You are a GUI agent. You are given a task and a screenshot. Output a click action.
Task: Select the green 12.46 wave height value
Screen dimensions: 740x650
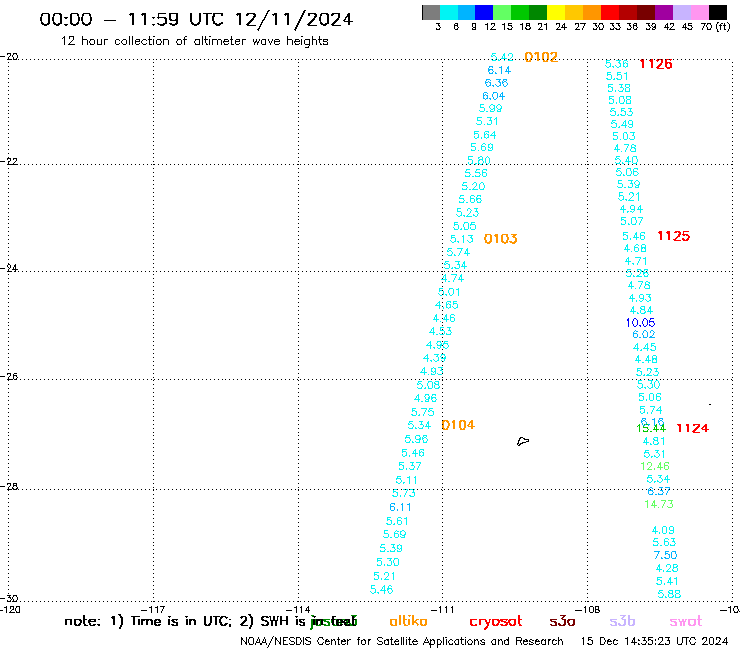point(655,466)
